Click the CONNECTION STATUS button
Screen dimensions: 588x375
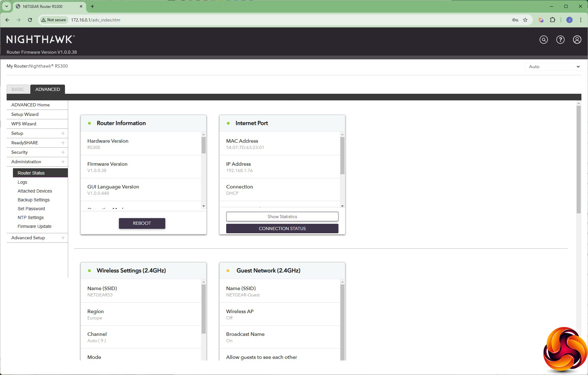[282, 229]
